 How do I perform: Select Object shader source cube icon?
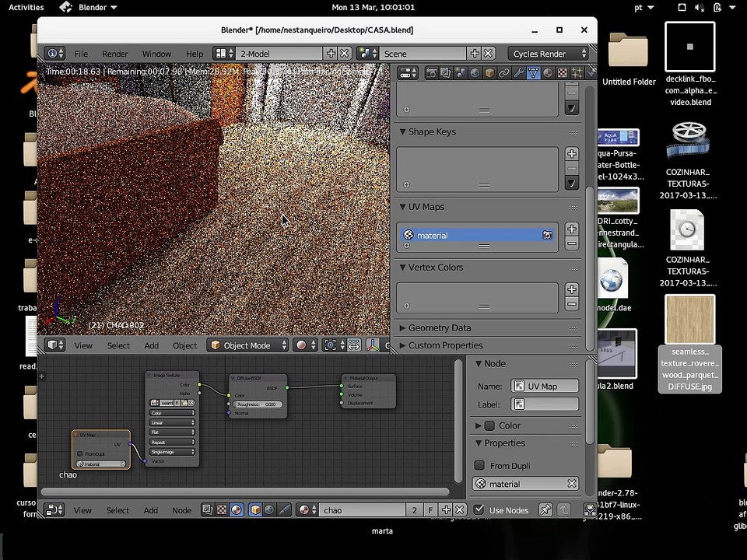point(255,510)
